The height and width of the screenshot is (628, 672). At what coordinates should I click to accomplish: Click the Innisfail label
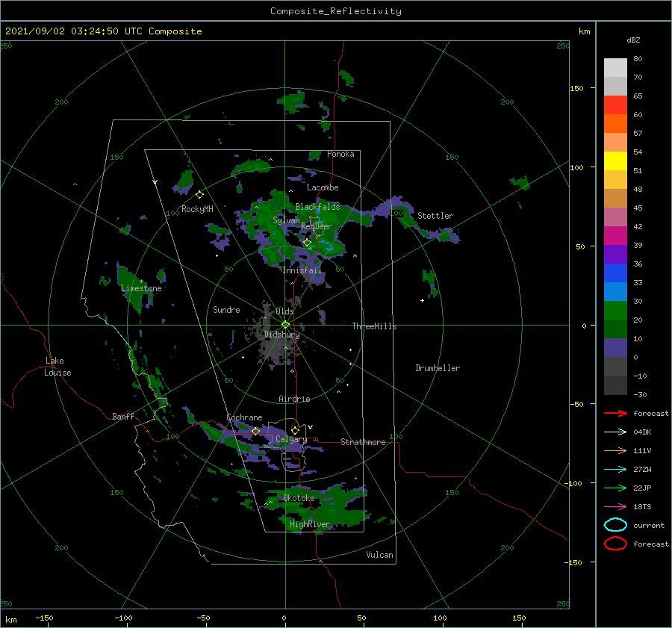302,270
